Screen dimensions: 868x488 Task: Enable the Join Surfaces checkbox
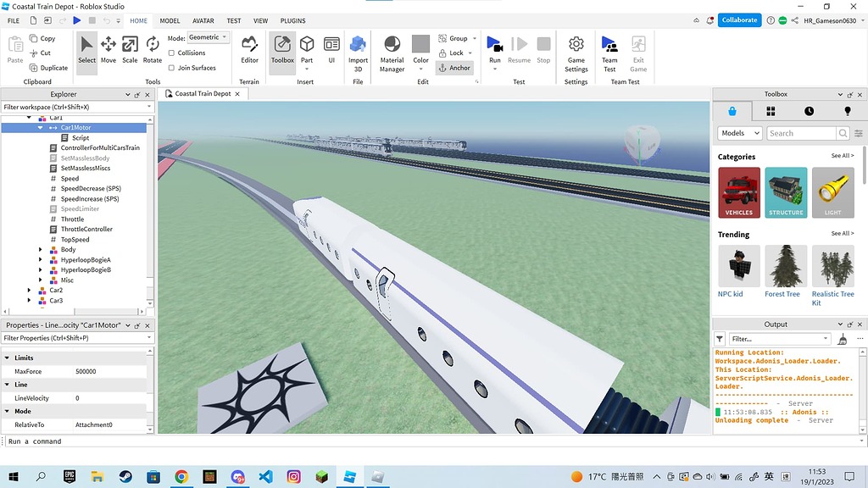[171, 68]
